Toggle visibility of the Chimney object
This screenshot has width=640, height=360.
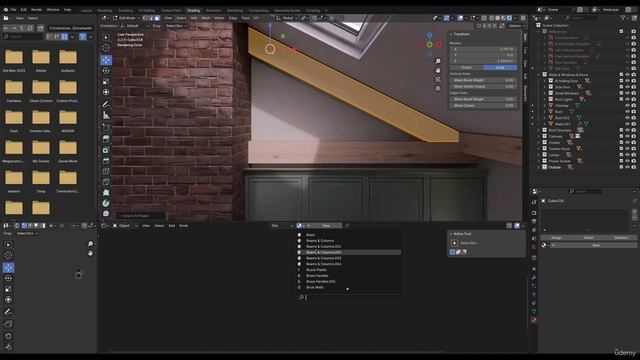coord(627,105)
